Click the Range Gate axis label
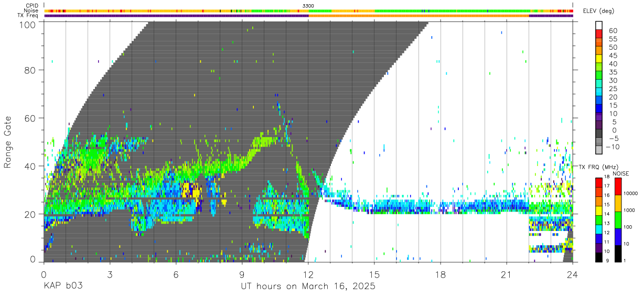The height and width of the screenshot is (297, 644). tap(8, 141)
